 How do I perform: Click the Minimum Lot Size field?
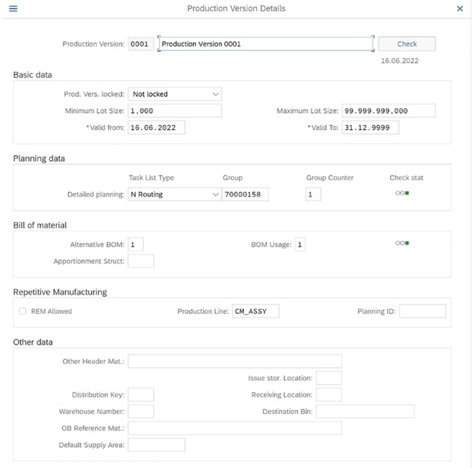click(x=174, y=111)
